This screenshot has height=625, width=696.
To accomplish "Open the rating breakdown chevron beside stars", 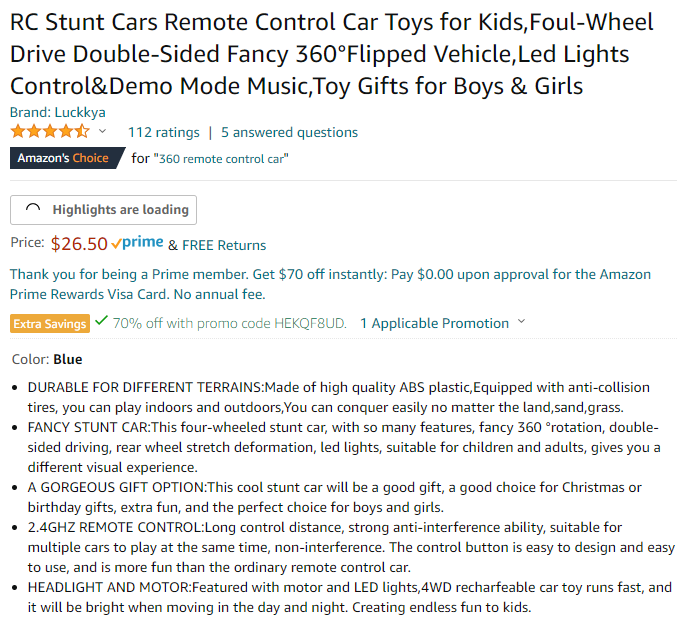I will pos(103,131).
